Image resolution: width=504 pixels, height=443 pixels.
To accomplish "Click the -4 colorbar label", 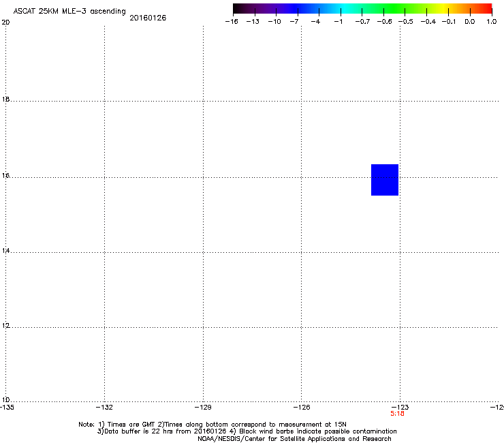I will click(315, 22).
